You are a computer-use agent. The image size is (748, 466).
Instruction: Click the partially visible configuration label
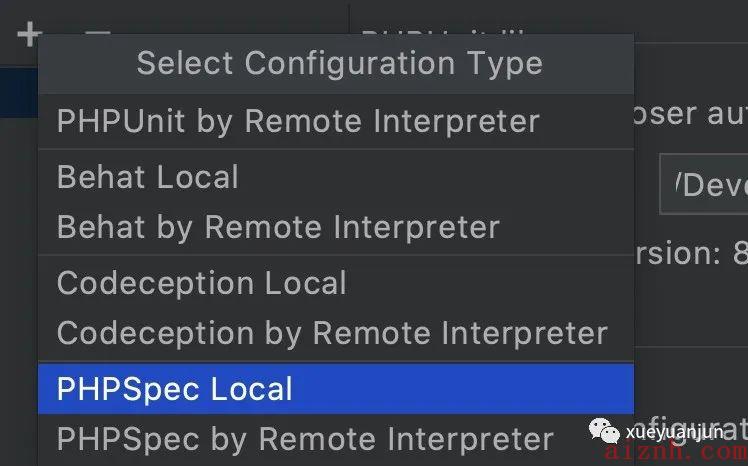(691, 429)
